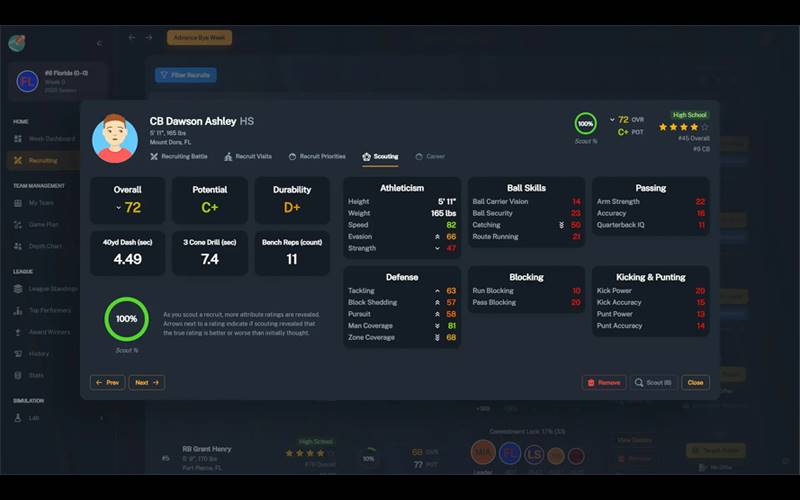800x500 pixels.
Task: Click the High School badge
Action: coord(689,115)
